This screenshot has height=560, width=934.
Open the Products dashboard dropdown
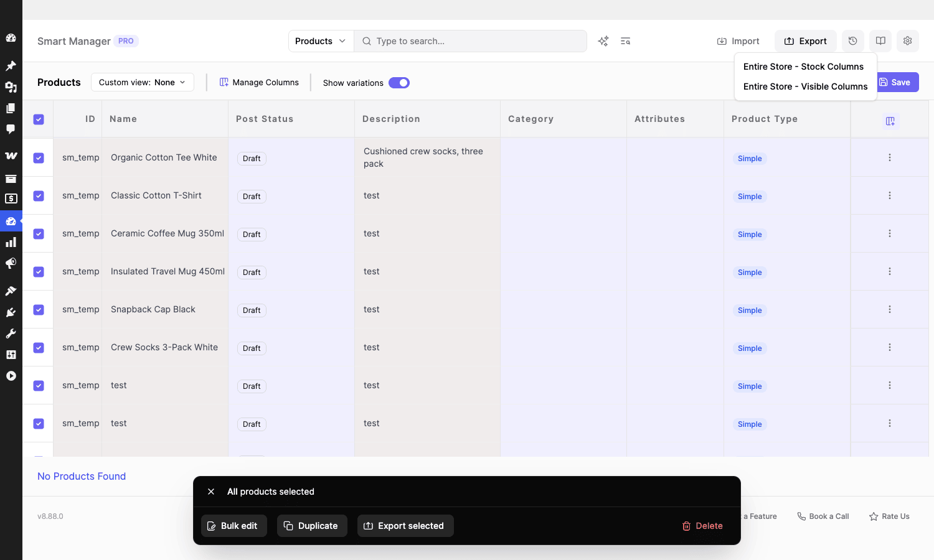pos(321,41)
